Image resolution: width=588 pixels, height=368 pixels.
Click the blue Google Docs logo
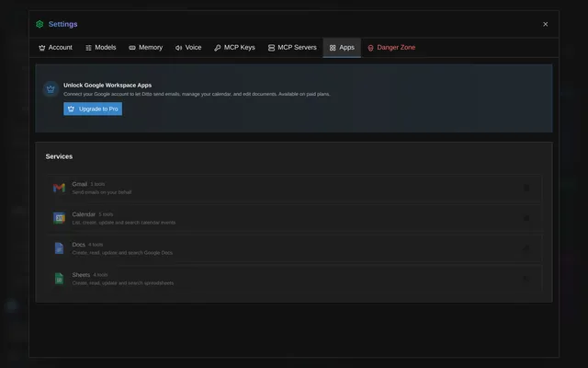[x=59, y=248]
